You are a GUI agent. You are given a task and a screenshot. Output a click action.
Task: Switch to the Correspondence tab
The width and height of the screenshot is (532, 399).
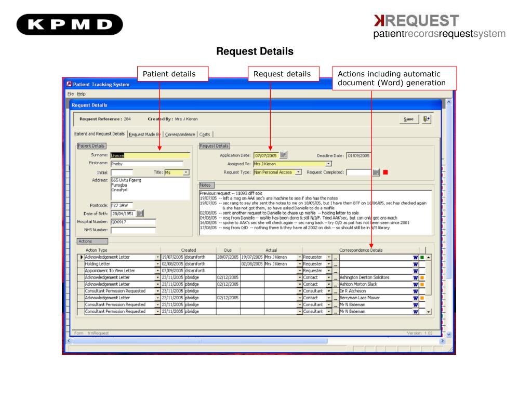coord(180,135)
